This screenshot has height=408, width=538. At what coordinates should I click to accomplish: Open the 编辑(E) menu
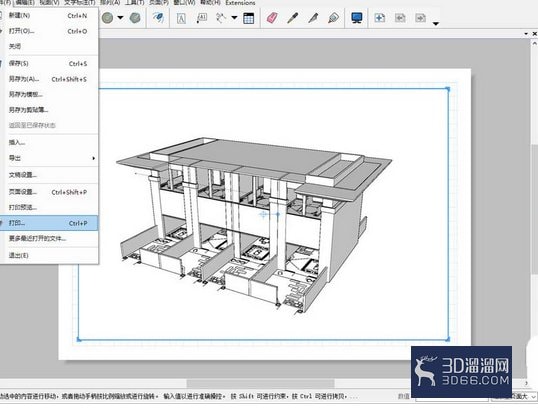coord(25,2)
